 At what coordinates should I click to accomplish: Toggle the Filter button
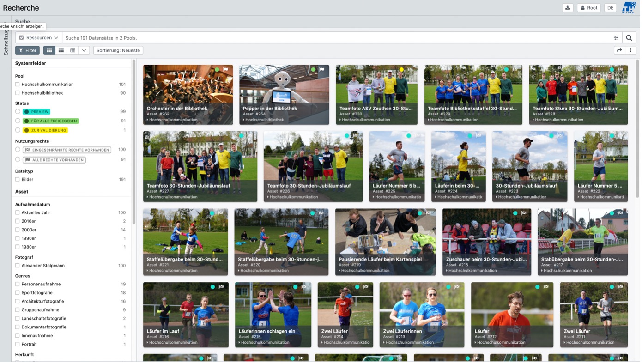27,50
